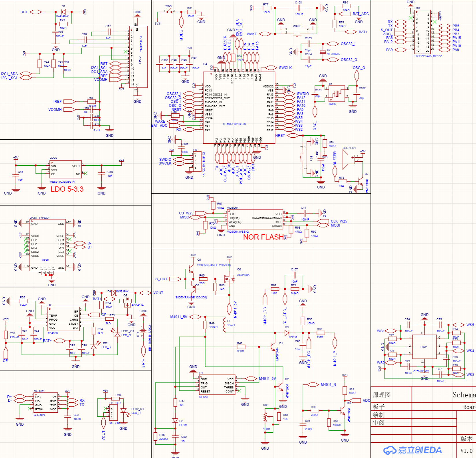The image size is (476, 458).
Task: Select the W25Q64 flash chip body
Action: click(x=255, y=220)
